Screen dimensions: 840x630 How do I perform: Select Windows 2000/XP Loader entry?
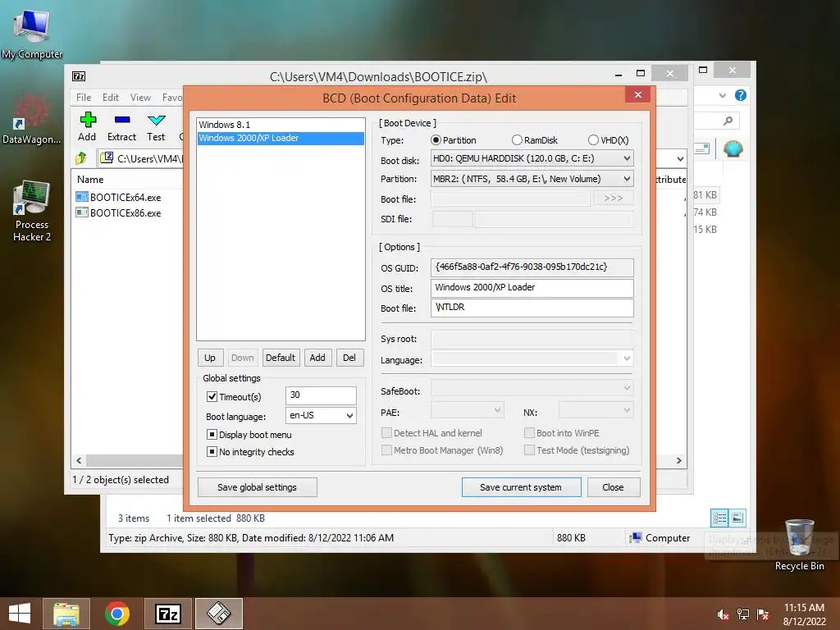coord(281,138)
